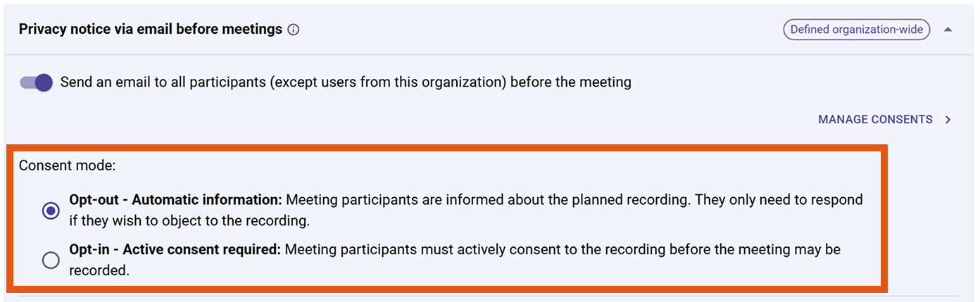This screenshot has width=980, height=302.
Task: Select the Opt-in radio button
Action: pos(51,260)
